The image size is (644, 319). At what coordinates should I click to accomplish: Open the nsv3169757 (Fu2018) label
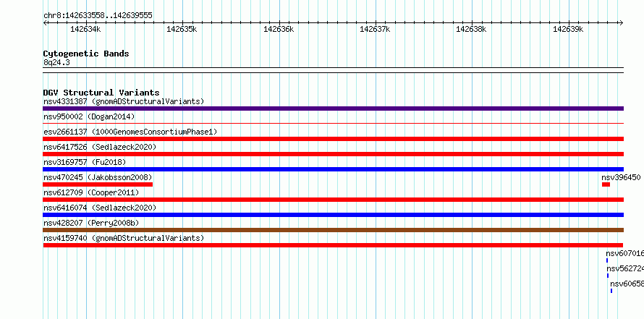coord(85,162)
